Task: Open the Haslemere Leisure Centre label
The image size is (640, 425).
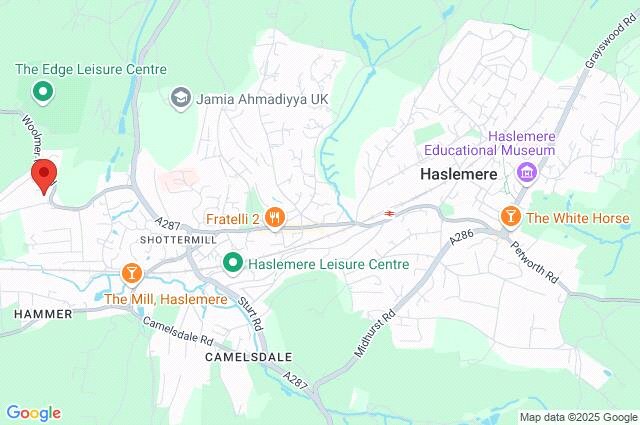Action: [x=329, y=264]
